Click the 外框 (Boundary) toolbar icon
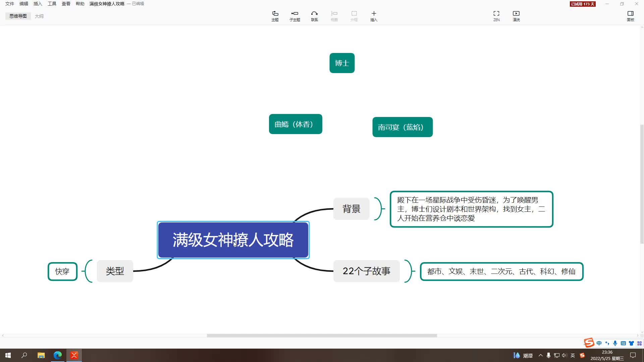The width and height of the screenshot is (644, 362). 354,16
